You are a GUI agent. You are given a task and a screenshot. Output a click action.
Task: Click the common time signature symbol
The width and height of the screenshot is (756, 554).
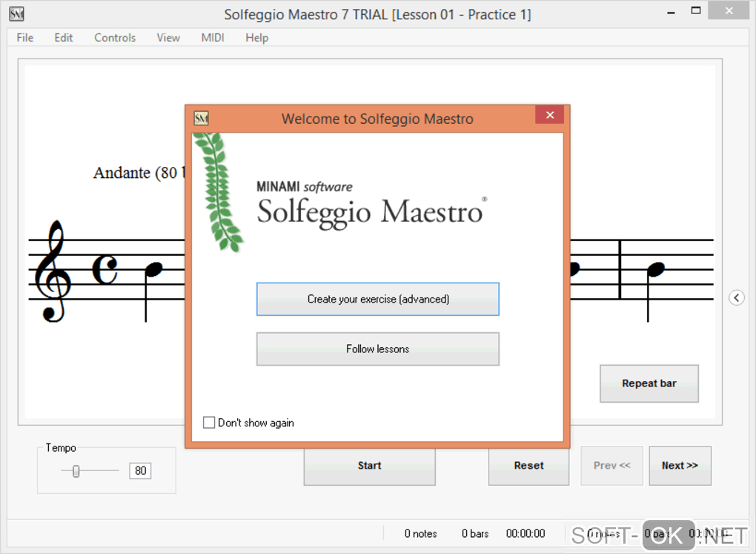[x=105, y=269]
